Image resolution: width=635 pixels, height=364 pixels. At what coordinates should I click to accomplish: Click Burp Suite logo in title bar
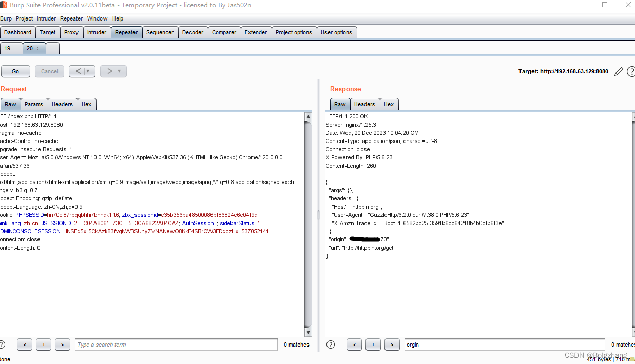4,5
